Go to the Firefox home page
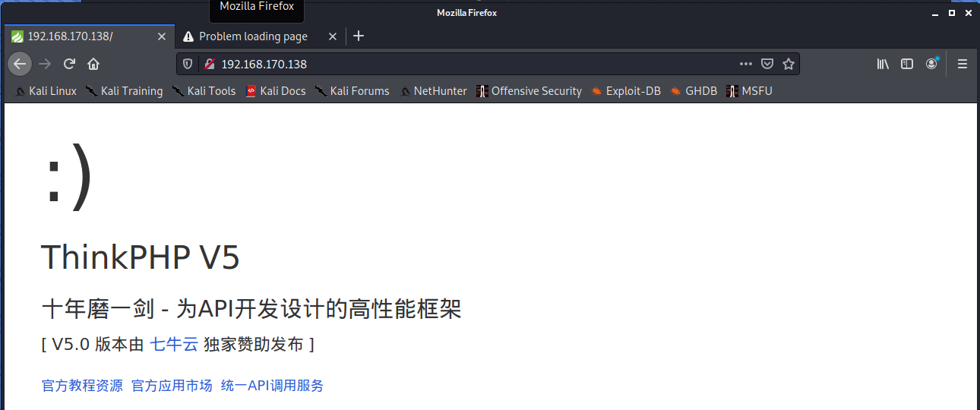Image resolution: width=980 pixels, height=410 pixels. (93, 64)
